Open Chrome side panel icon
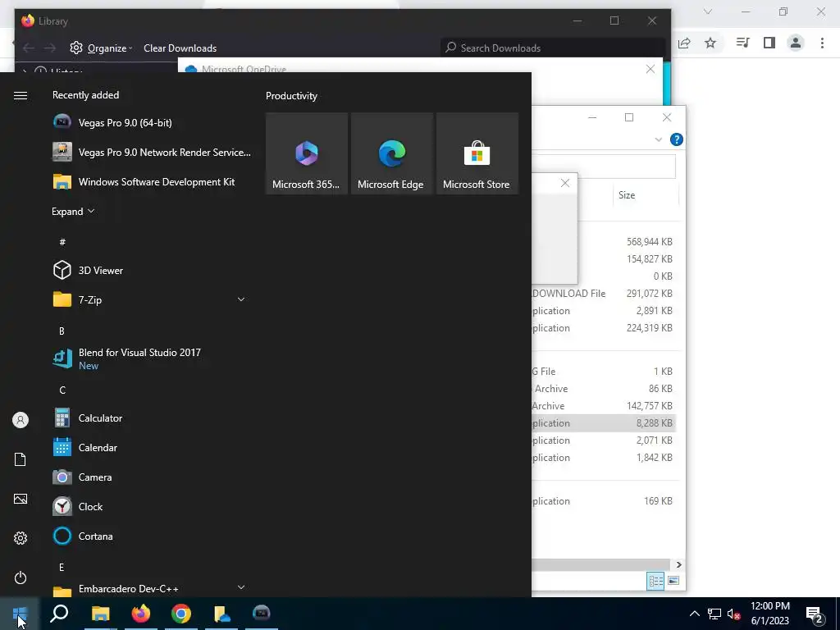This screenshot has width=840, height=630. coord(769,43)
